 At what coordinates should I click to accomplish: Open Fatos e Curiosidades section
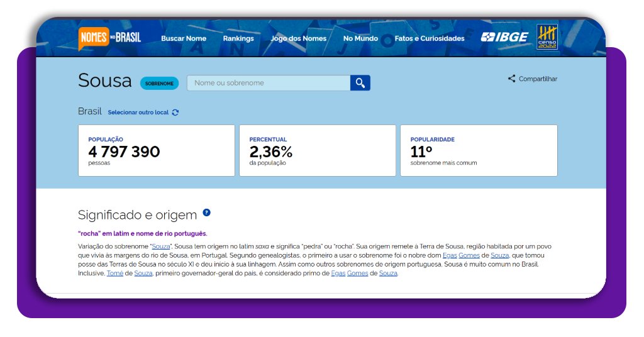430,38
